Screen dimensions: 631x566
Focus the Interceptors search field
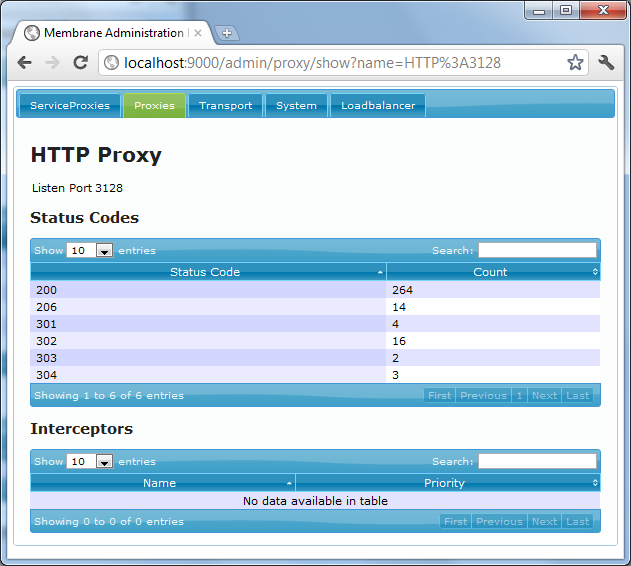(537, 461)
